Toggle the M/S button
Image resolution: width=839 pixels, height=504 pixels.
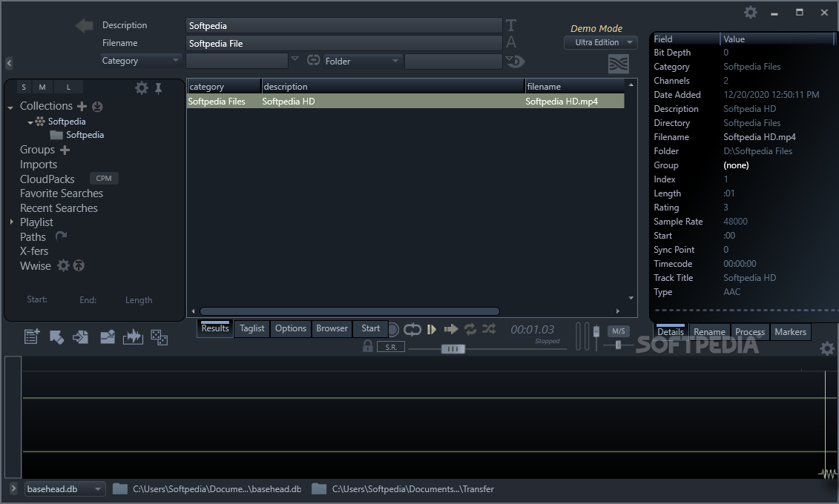coord(618,331)
